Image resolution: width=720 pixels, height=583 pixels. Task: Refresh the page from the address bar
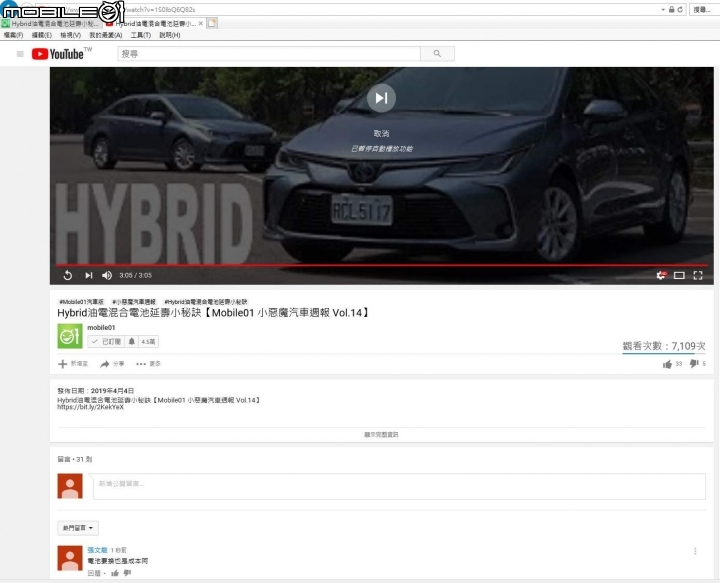(x=680, y=9)
